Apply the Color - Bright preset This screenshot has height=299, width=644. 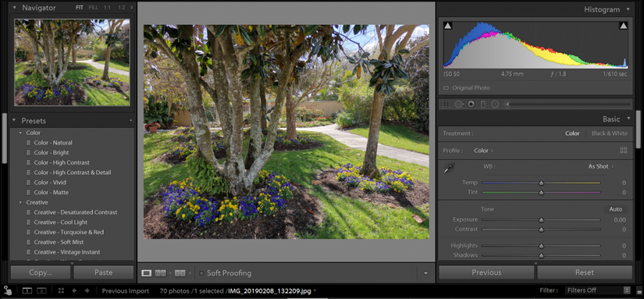pyautogui.click(x=52, y=153)
